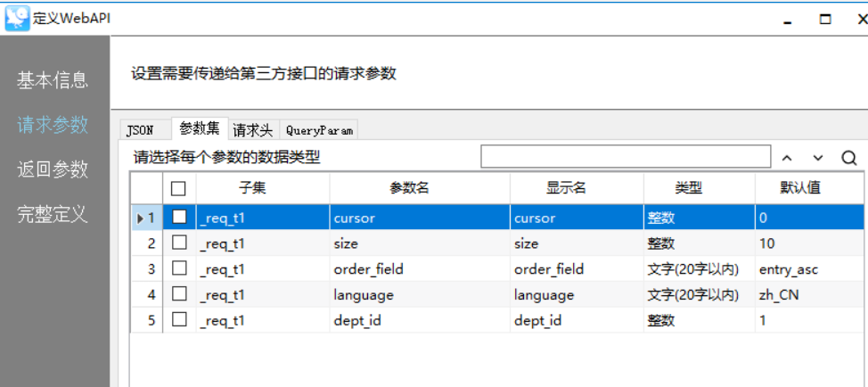Click the WebAPI app logo icon

coord(17,18)
